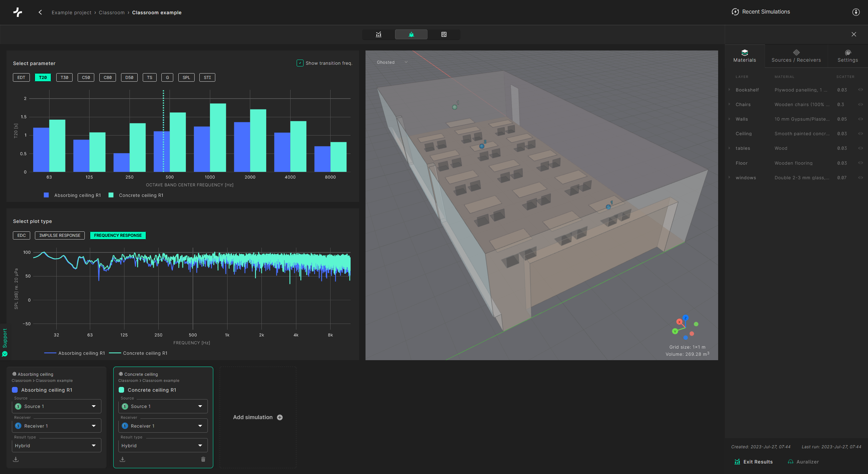Image resolution: width=868 pixels, height=474 pixels.
Task: Click the Exit Results chart icon
Action: point(737,462)
